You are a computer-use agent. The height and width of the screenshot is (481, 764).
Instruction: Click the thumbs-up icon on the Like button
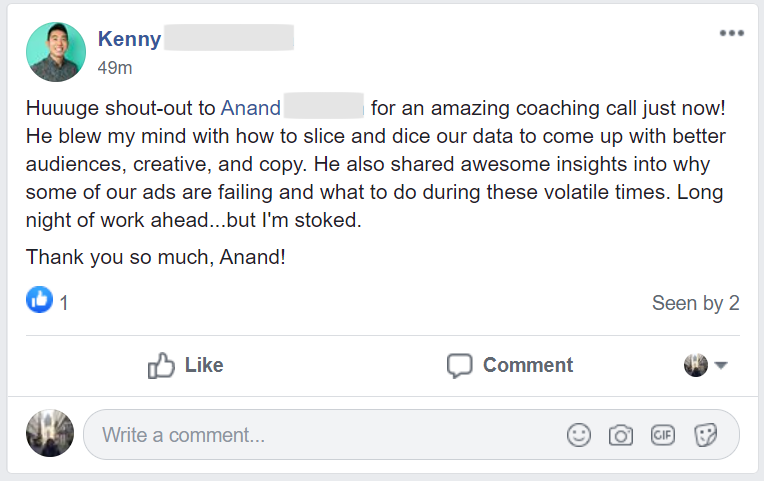tap(162, 366)
